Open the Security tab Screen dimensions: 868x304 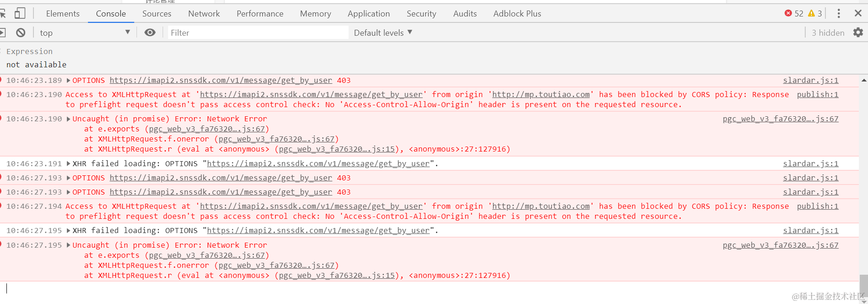click(421, 14)
